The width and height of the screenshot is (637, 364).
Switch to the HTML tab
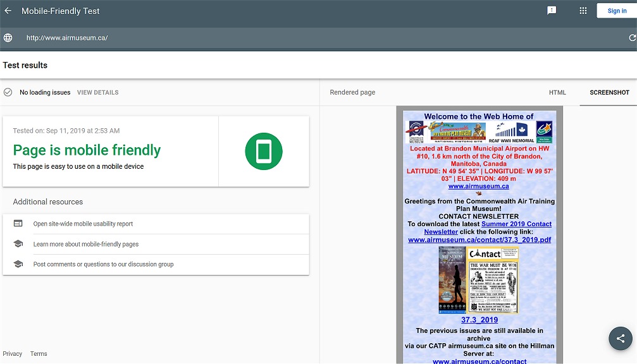[x=557, y=92]
